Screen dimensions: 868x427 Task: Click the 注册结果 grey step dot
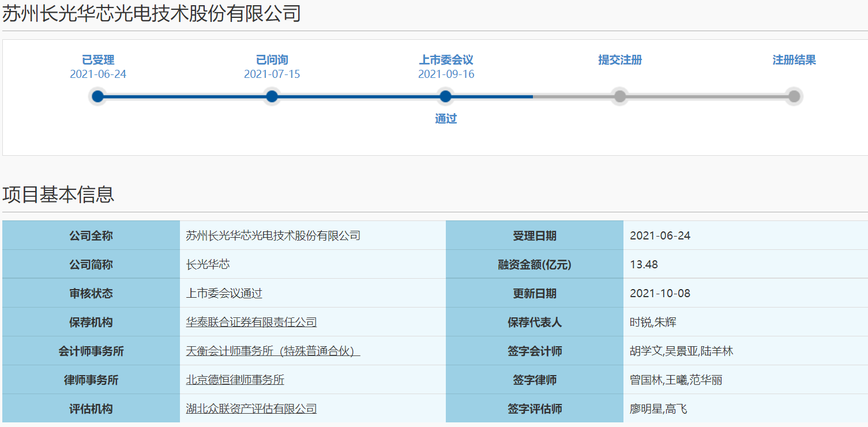(x=794, y=96)
